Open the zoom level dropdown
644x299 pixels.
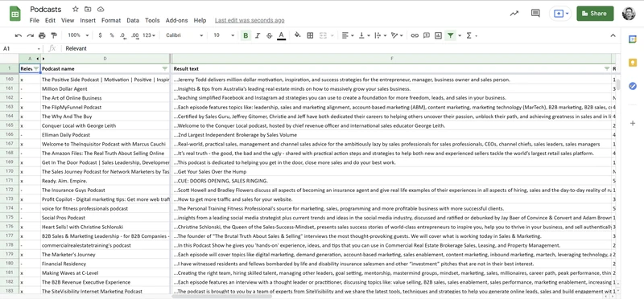pyautogui.click(x=78, y=35)
